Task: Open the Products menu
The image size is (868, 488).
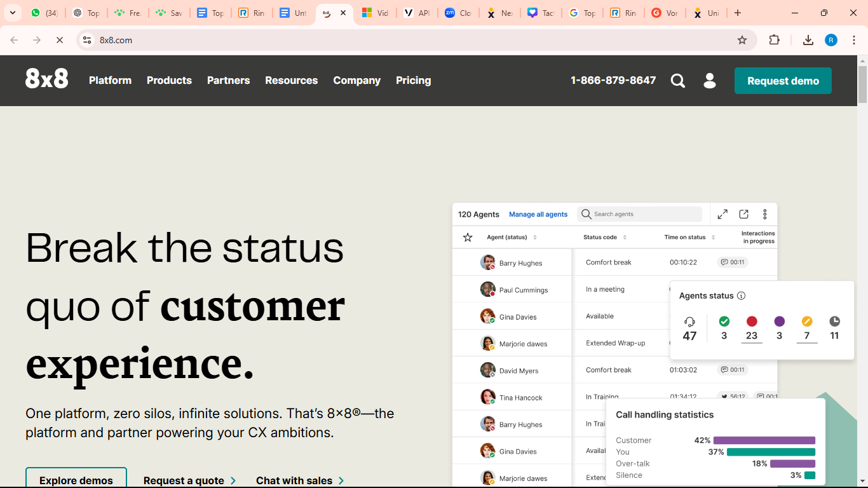Action: pos(169,80)
